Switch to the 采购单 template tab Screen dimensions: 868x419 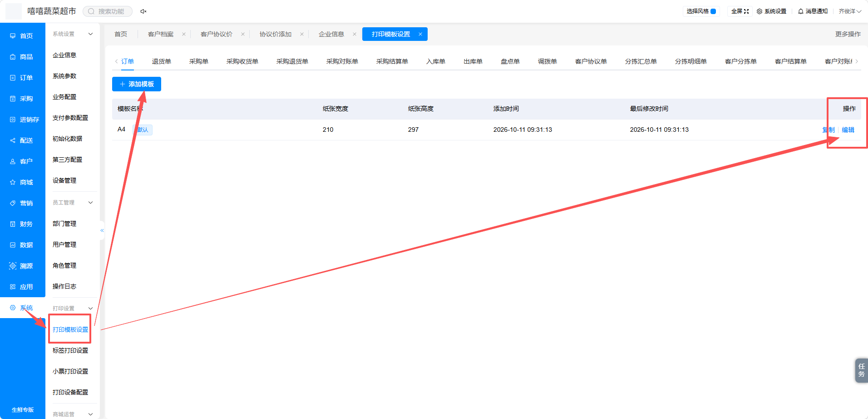(199, 61)
